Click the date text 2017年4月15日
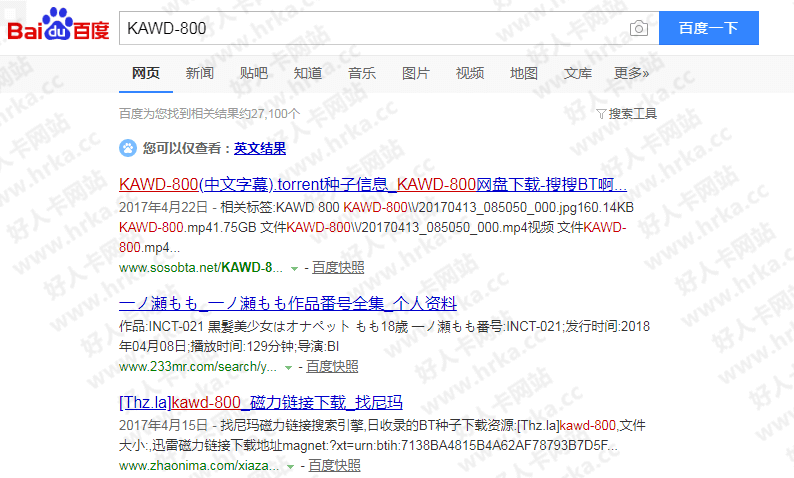The height and width of the screenshot is (478, 794). pyautogui.click(x=164, y=425)
